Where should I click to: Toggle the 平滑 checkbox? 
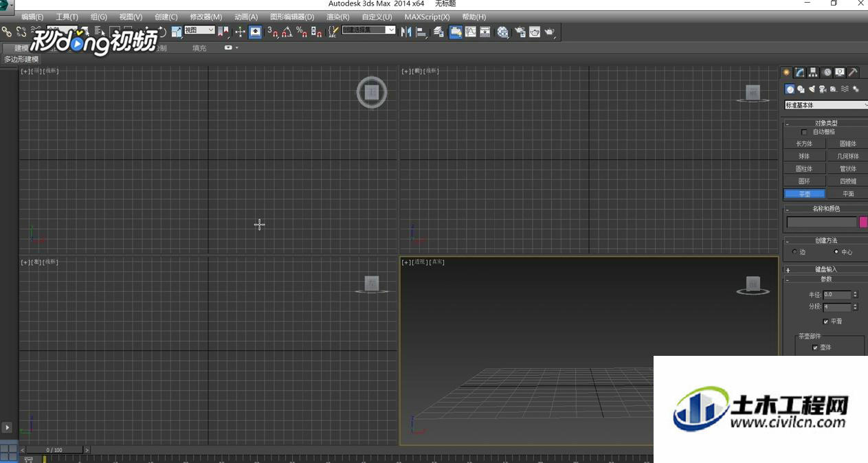[825, 321]
